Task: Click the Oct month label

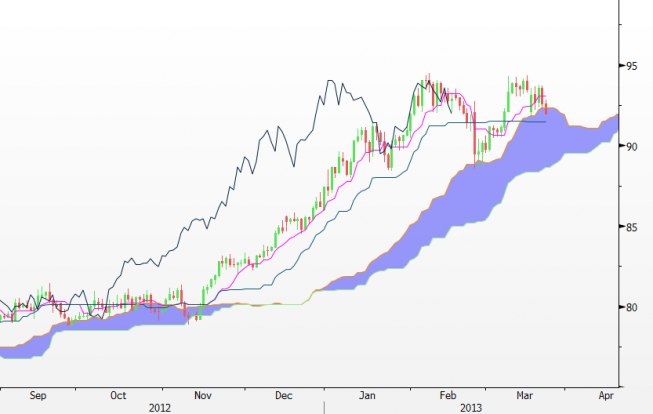Action: click(118, 396)
